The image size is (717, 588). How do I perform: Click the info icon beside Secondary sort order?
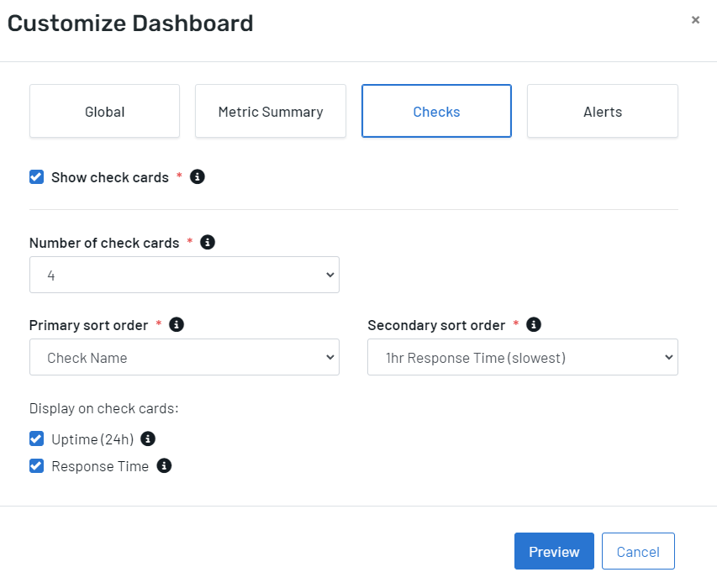click(x=535, y=324)
